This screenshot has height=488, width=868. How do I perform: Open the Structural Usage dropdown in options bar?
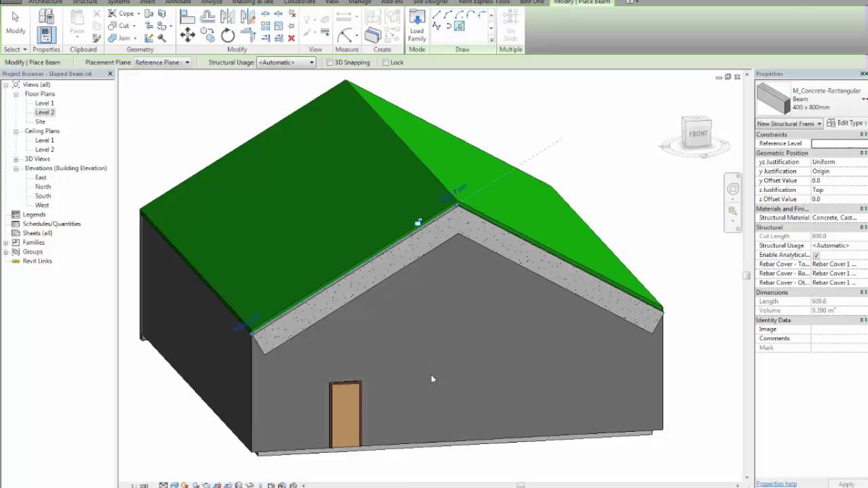pyautogui.click(x=286, y=62)
